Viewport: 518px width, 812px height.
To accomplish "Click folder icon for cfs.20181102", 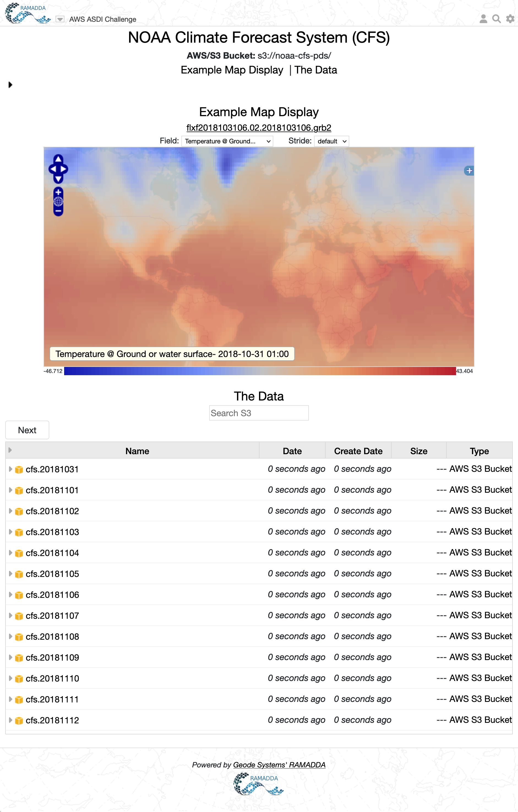I will tap(19, 511).
